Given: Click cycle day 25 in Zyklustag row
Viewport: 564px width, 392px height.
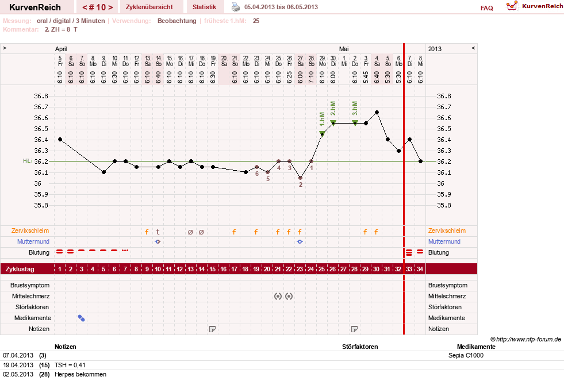Looking at the screenshot, I should tap(321, 269).
